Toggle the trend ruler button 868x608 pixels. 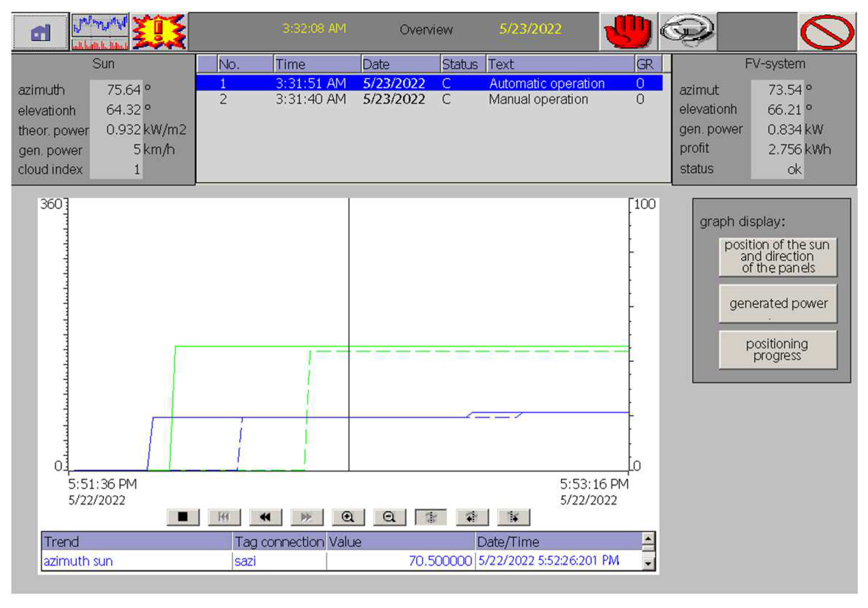pos(431,517)
